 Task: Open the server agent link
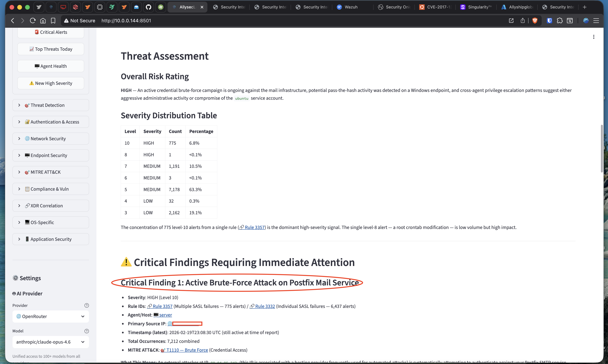pos(163,315)
